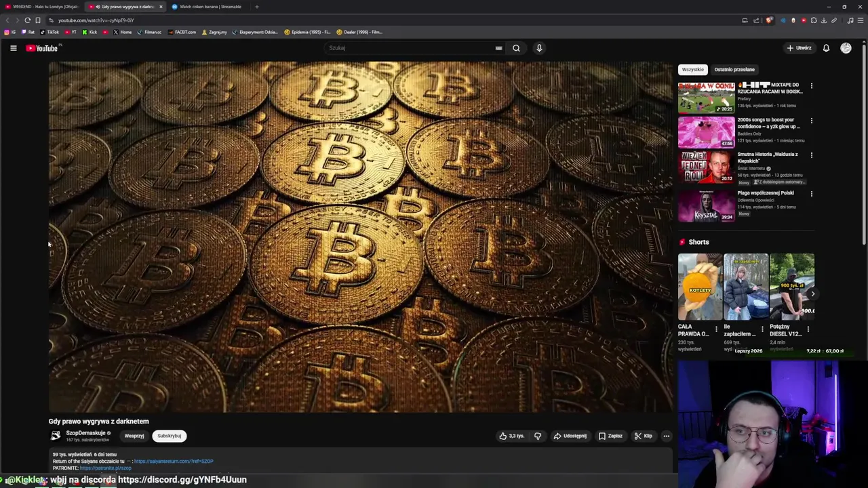Open the YouTube hamburger guide menu
The width and height of the screenshot is (868, 488).
[x=13, y=48]
